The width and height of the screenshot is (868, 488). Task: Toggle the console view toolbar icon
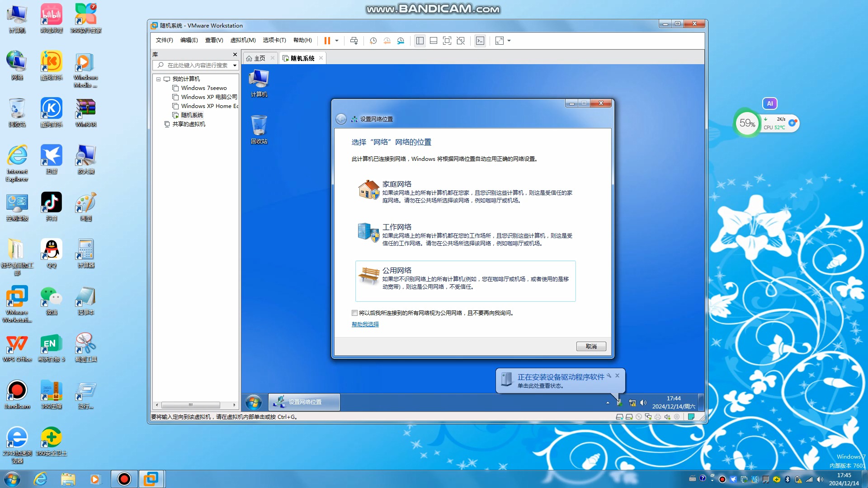[480, 41]
